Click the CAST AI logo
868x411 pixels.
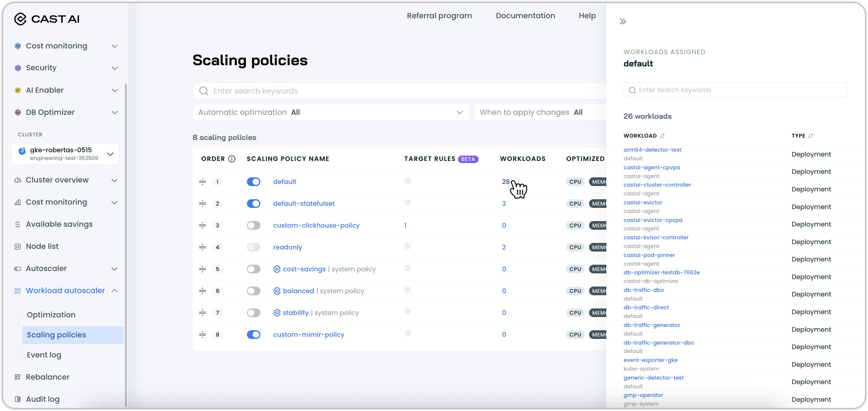tap(47, 19)
